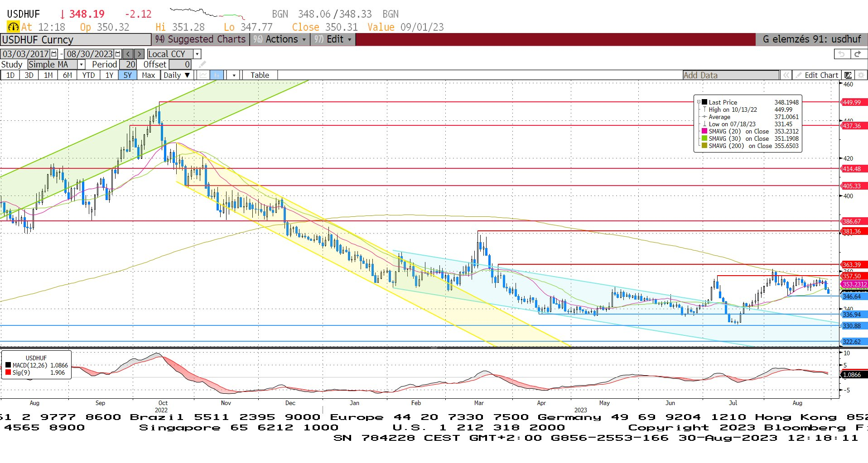This screenshot has width=868, height=463.
Task: Collapse panel with double-left chevron icon
Action: 786,75
